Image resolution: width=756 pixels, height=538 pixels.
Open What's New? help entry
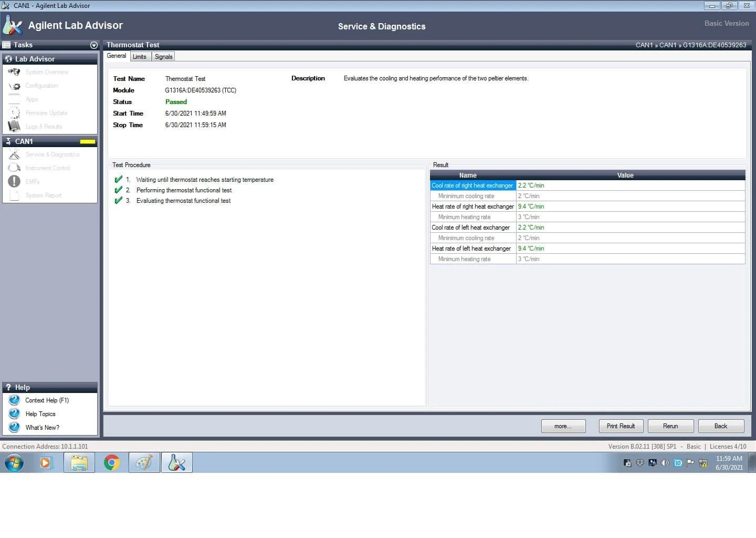tap(43, 428)
